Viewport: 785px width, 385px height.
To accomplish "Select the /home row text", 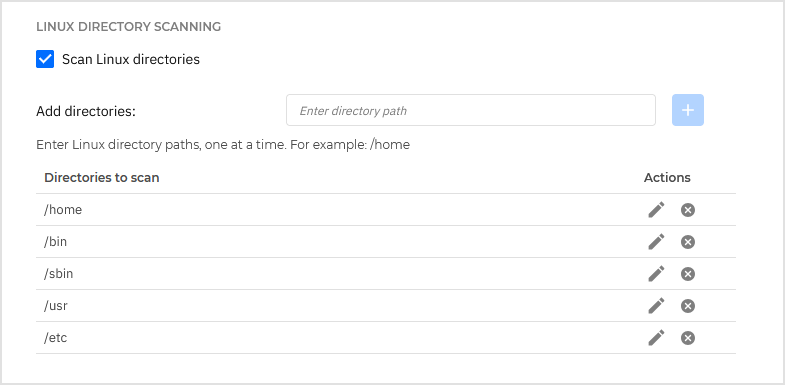I will (x=63, y=210).
